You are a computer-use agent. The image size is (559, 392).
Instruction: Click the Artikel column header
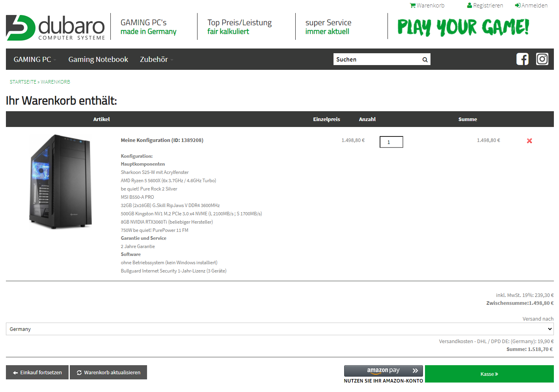[x=101, y=119]
